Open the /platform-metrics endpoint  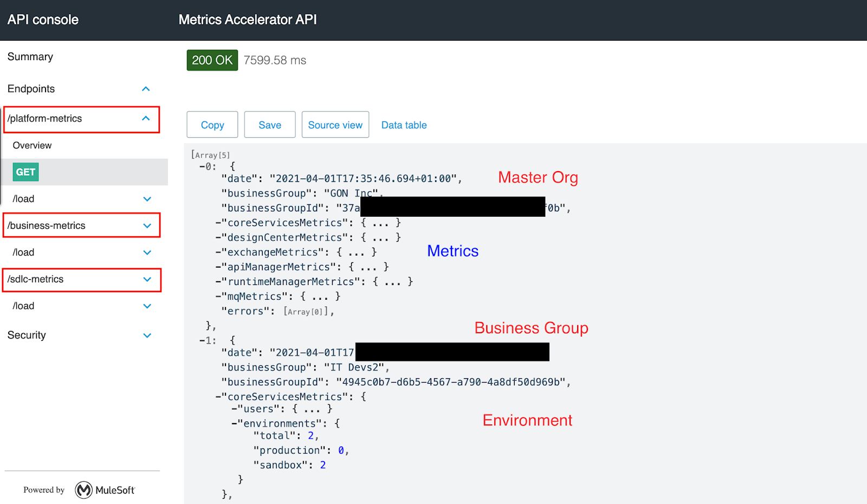[x=45, y=119]
